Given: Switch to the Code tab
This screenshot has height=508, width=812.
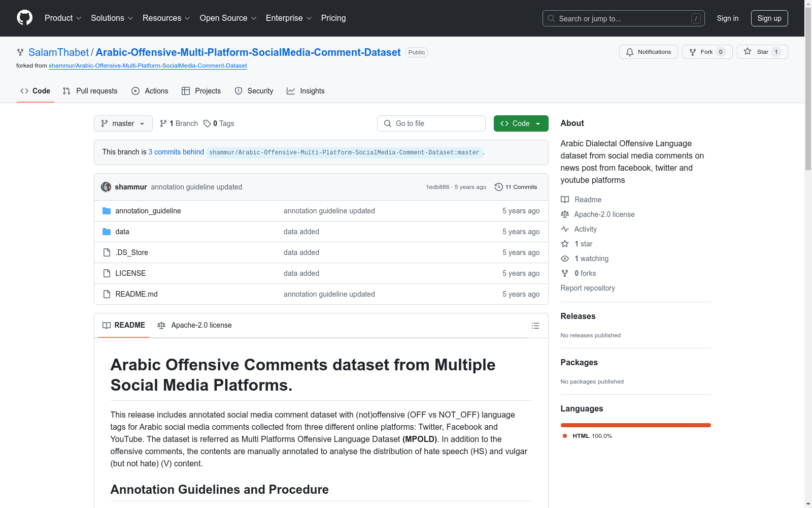Looking at the screenshot, I should [35, 91].
